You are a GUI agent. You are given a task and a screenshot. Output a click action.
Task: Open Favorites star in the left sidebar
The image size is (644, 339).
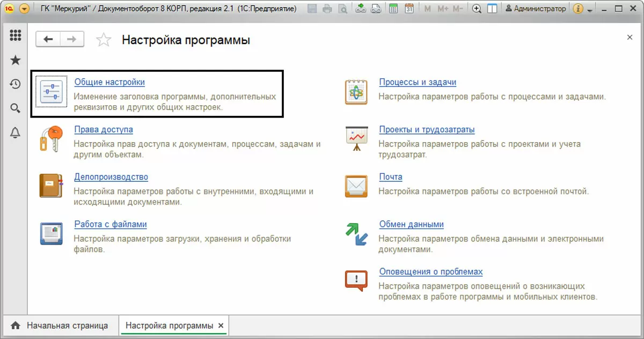pos(16,60)
